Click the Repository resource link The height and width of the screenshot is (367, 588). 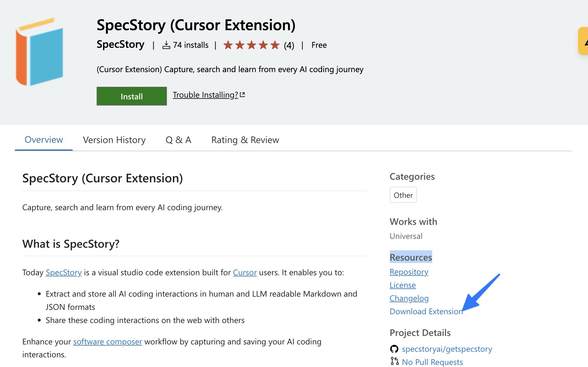pos(409,271)
